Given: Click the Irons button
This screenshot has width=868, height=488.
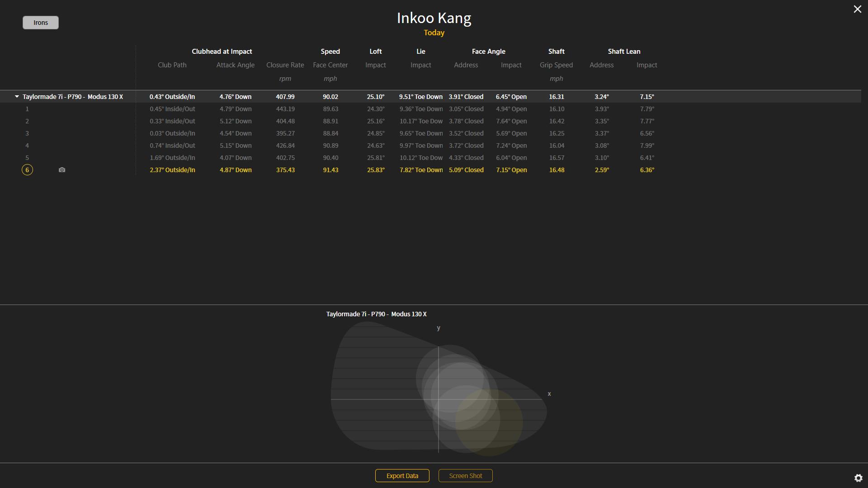Looking at the screenshot, I should (41, 23).
